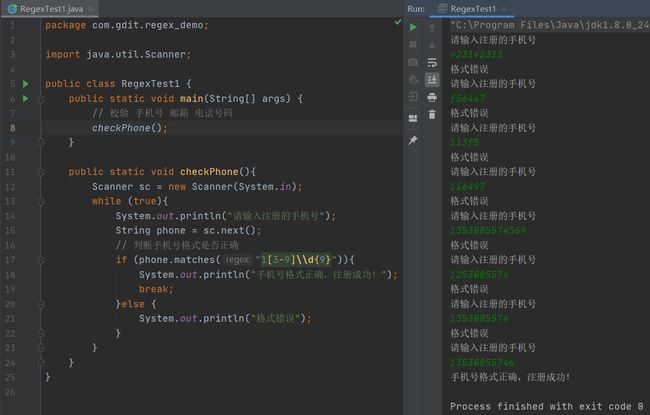Click the fold end marker on line 23
650x415 pixels.
[x=41, y=348]
